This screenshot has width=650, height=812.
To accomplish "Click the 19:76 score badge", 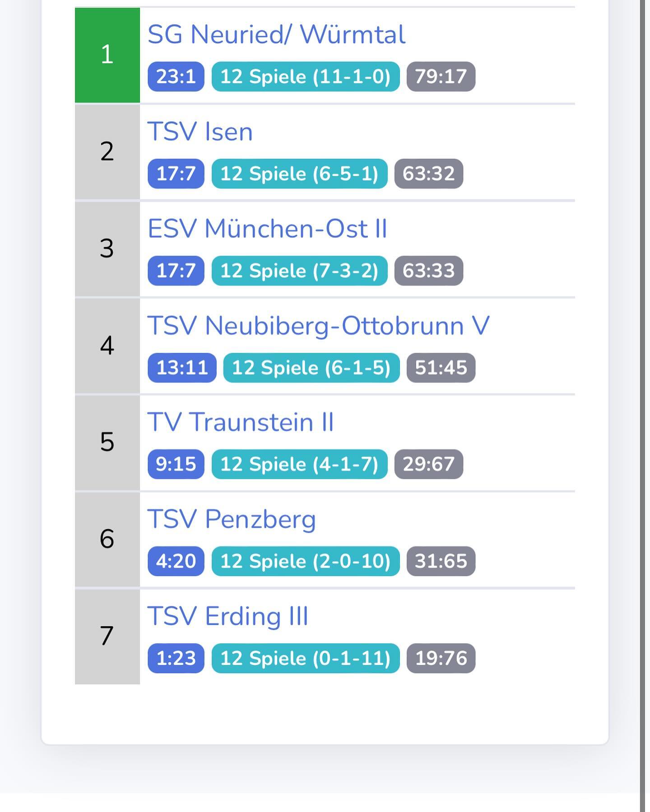I will coord(441,658).
